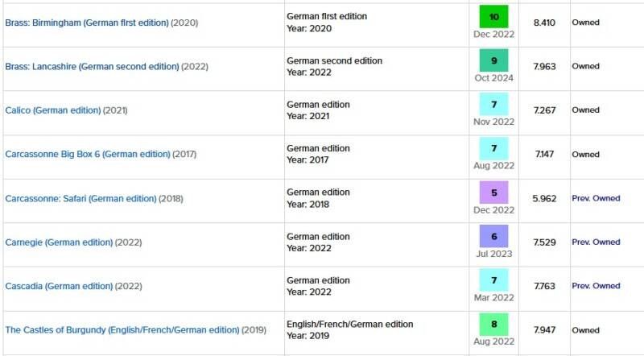
Task: Open The Castles of Burgundy link
Action: 122,330
